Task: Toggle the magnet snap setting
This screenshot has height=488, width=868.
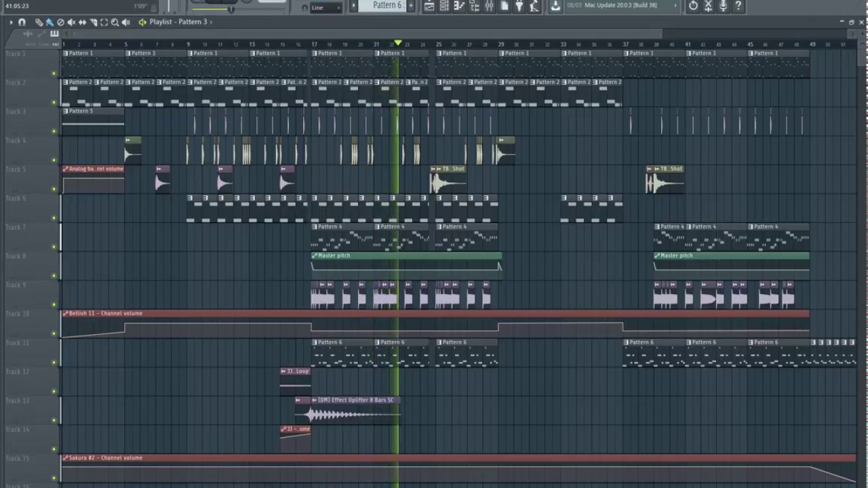Action: [22, 22]
